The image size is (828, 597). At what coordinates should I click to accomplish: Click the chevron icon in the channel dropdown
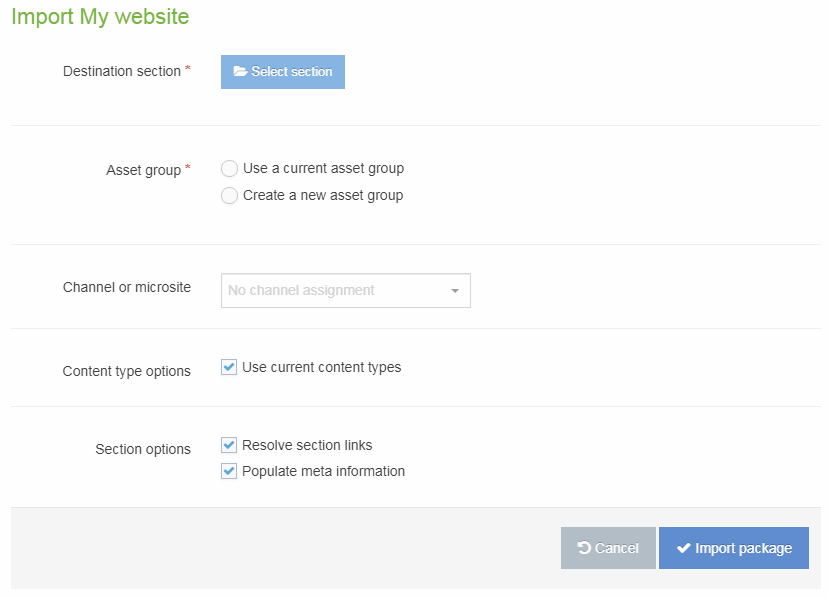point(456,290)
